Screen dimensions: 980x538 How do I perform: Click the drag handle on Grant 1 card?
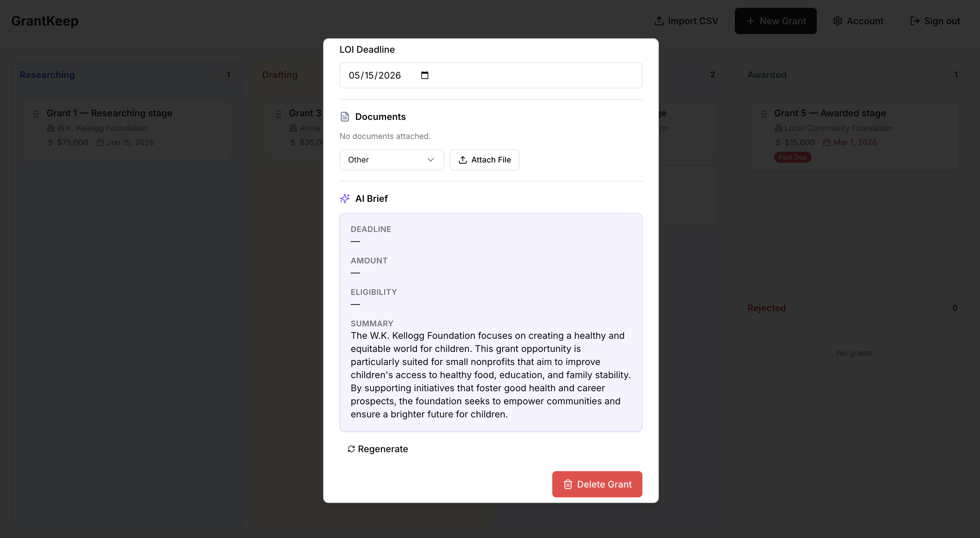36,114
